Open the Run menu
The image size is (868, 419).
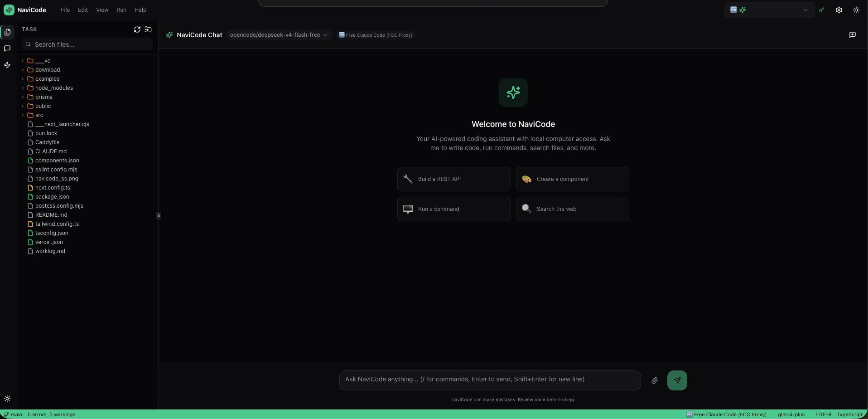coord(121,10)
